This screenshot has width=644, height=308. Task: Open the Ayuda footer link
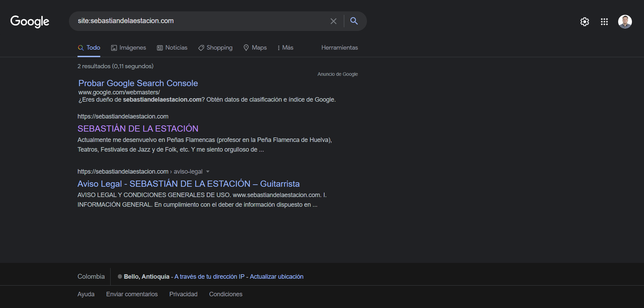(x=86, y=294)
